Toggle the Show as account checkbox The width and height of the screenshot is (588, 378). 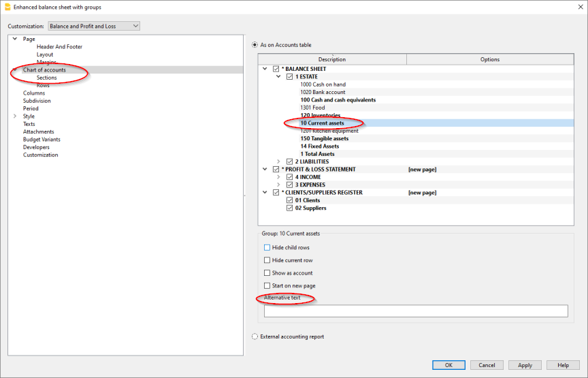(267, 273)
